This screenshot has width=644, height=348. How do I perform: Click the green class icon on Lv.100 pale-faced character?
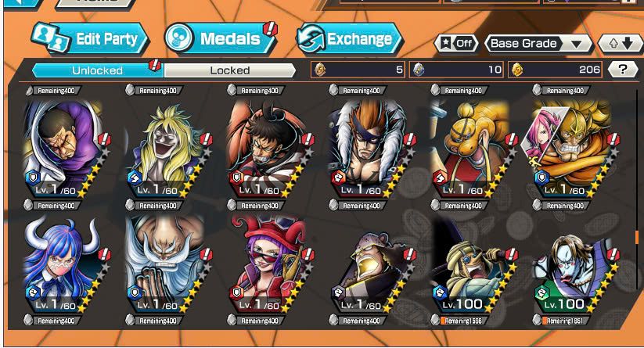pyautogui.click(x=542, y=293)
